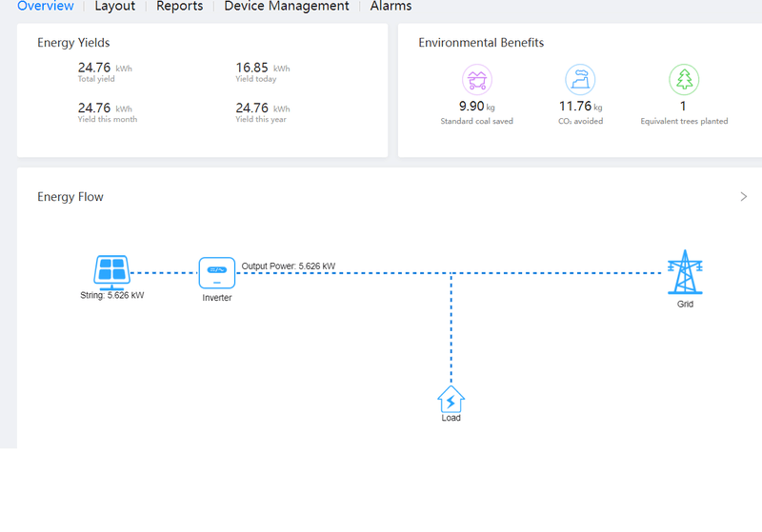The width and height of the screenshot is (762, 532).
Task: Click the CO₂ avoided factory icon
Action: 580,80
